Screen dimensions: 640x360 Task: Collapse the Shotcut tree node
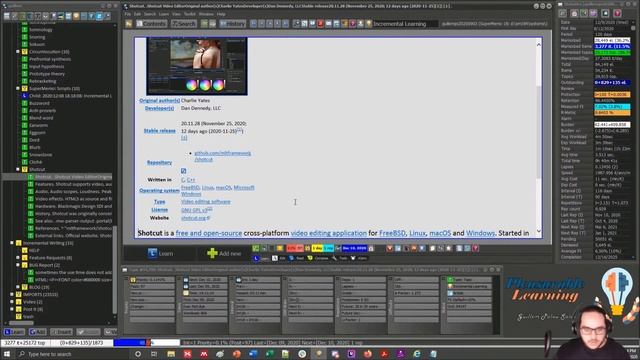click(18, 169)
